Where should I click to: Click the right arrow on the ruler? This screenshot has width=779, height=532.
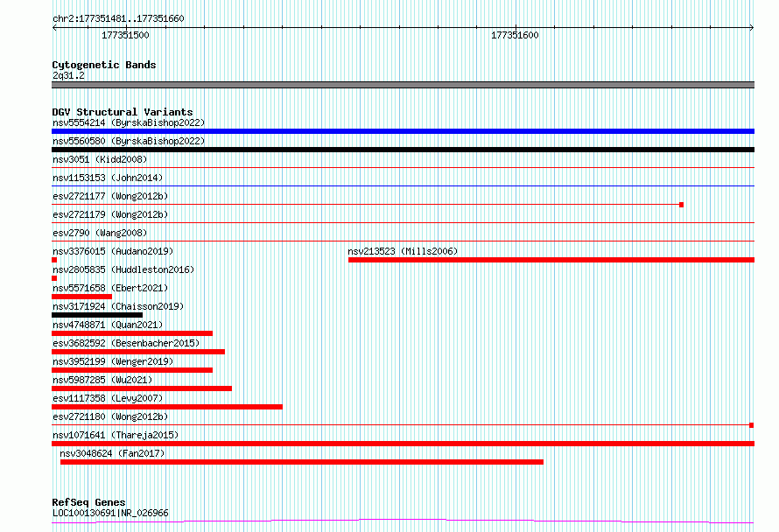click(751, 28)
